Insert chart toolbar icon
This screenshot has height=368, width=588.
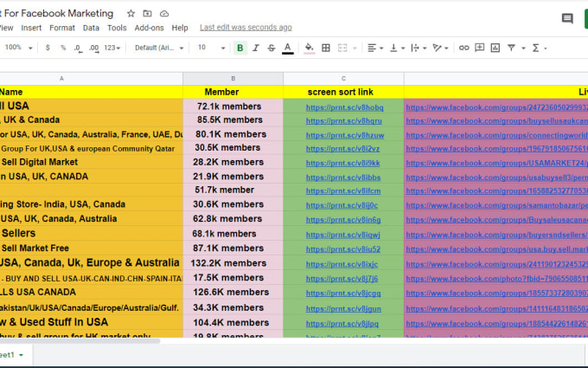pos(495,48)
